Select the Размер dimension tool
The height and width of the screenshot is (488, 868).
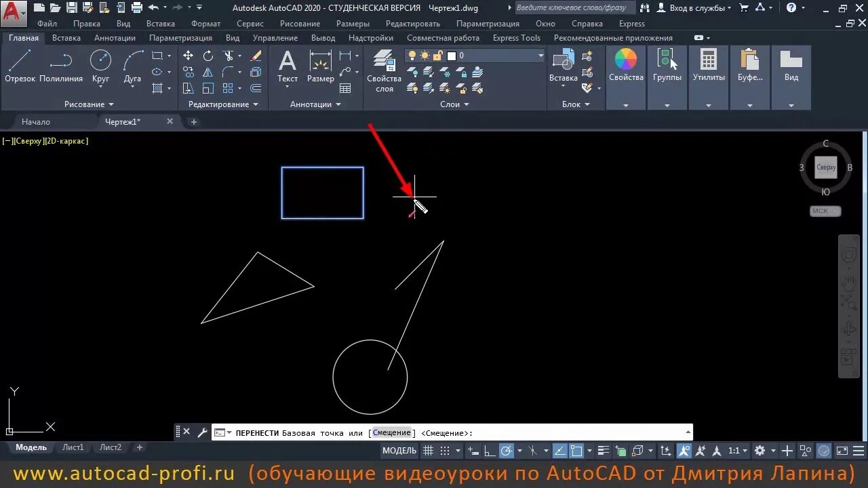(x=320, y=66)
